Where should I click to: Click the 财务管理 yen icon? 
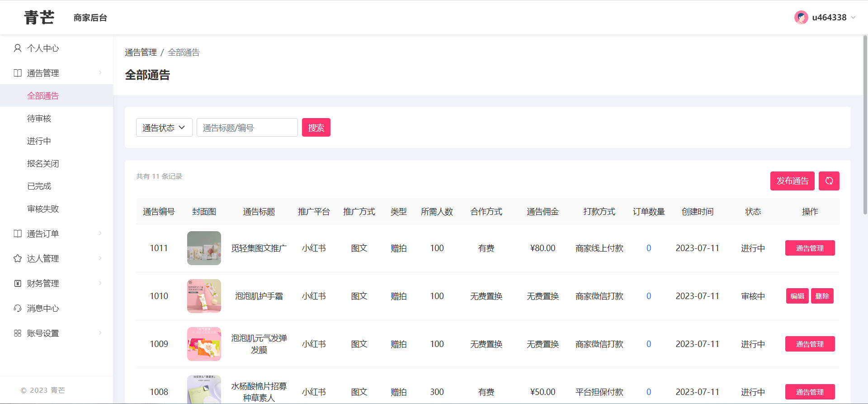(18, 283)
